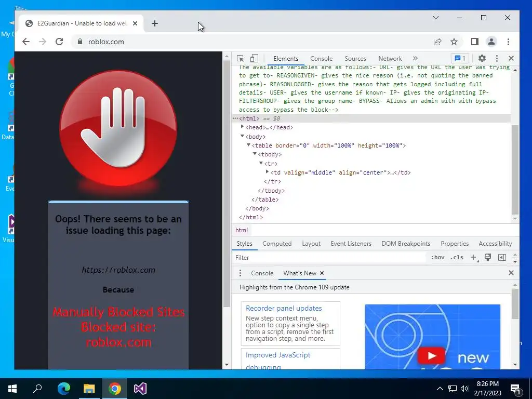Viewport: 532px width, 399px height.
Task: Open Visual Studio from taskbar
Action: point(140,389)
